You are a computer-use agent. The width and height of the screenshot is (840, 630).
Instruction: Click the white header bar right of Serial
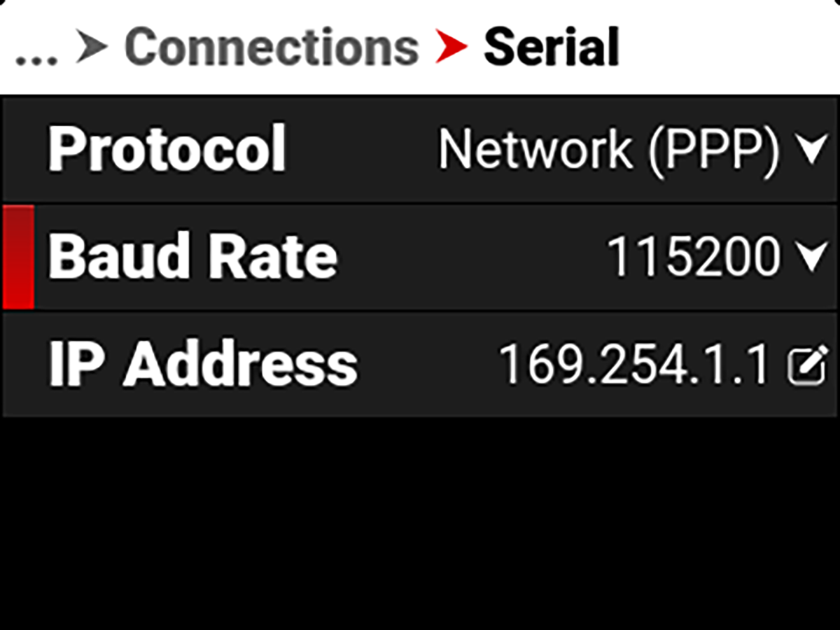[728, 48]
